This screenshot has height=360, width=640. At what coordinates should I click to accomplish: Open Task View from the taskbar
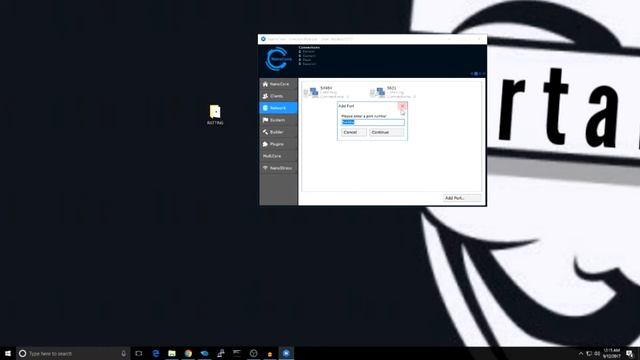pos(139,353)
